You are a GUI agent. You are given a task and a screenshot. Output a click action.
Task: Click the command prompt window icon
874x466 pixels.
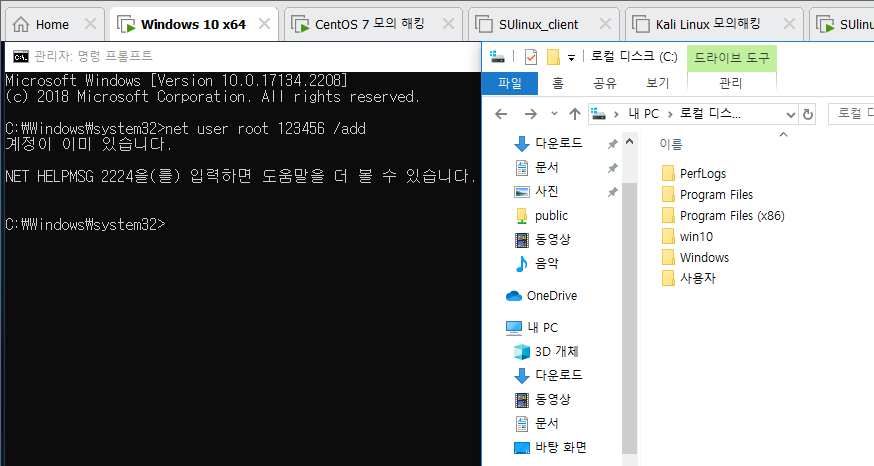coord(21,56)
